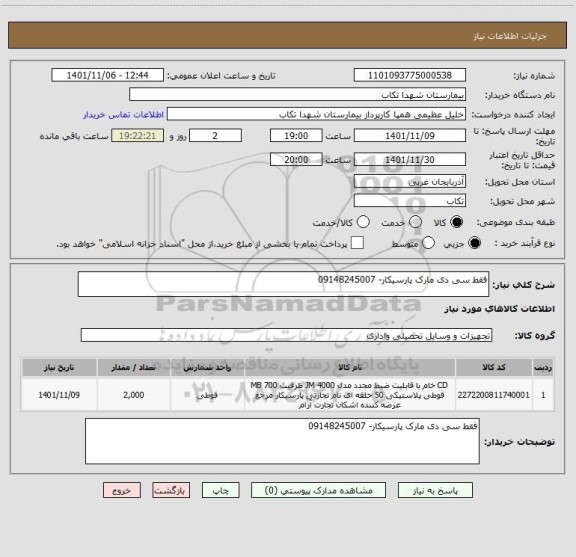
Task: Click price validity date field 1401/11/30
Action: pyautogui.click(x=410, y=159)
